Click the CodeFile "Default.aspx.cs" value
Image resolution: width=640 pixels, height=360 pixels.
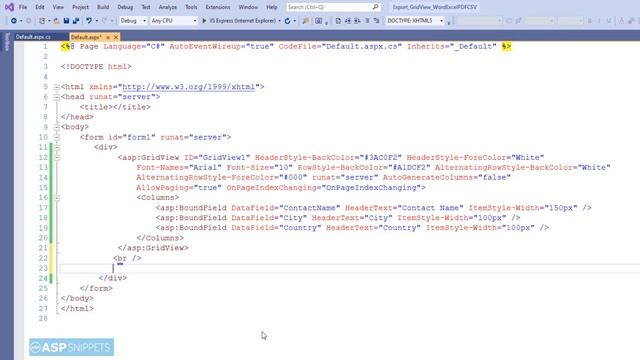coord(362,47)
